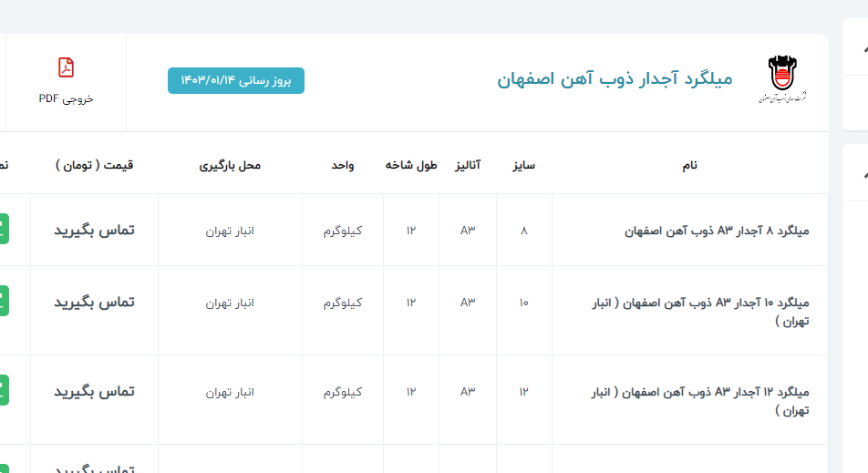This screenshot has width=868, height=473.
Task: Click the red PDF export icon
Action: [66, 68]
